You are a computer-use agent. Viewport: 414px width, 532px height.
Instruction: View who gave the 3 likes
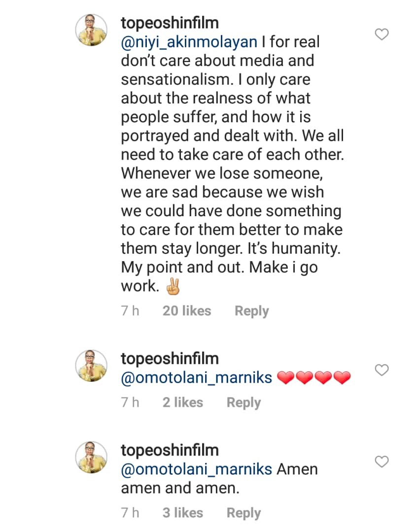coord(183,513)
